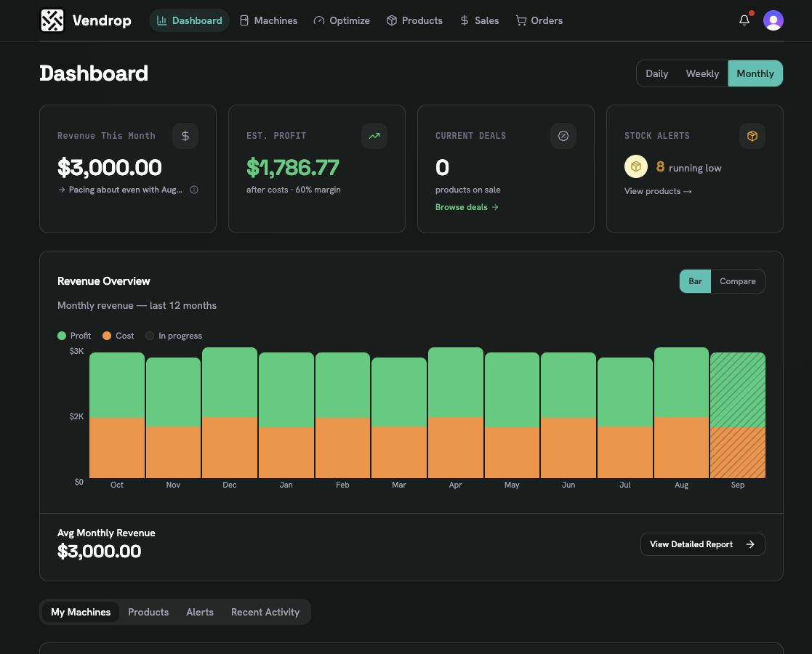Viewport: 812px width, 654px height.
Task: Open the Dashboard nav item
Action: [189, 20]
